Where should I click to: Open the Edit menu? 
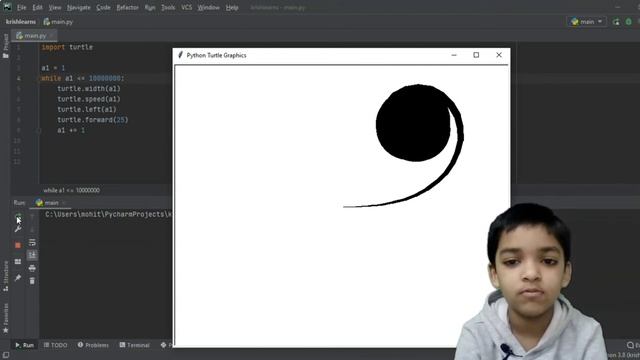tap(38, 7)
